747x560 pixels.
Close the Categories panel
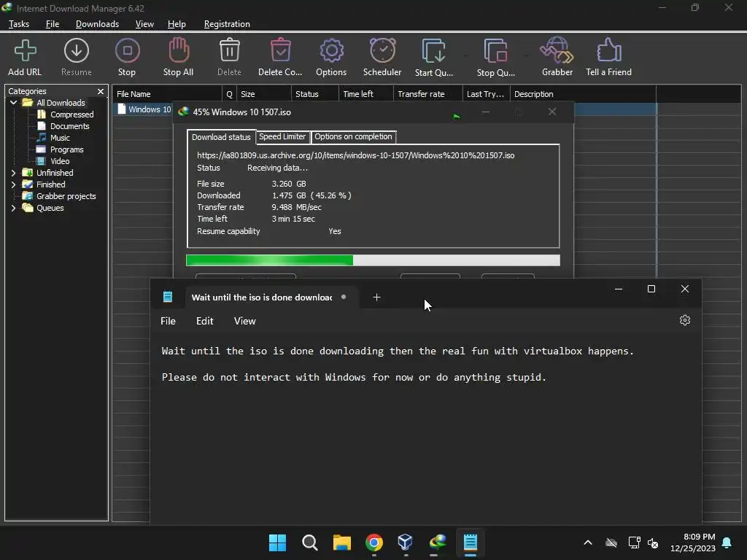point(101,91)
